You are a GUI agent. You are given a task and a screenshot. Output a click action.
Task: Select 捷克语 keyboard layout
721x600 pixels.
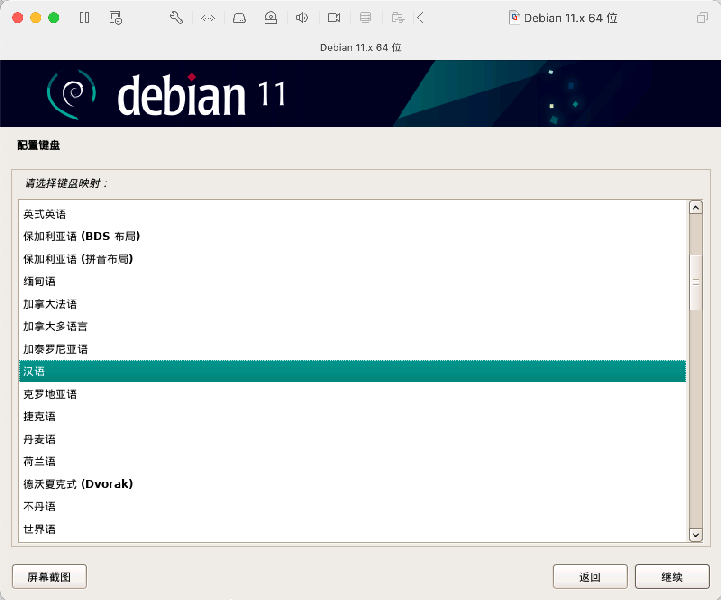click(352, 417)
